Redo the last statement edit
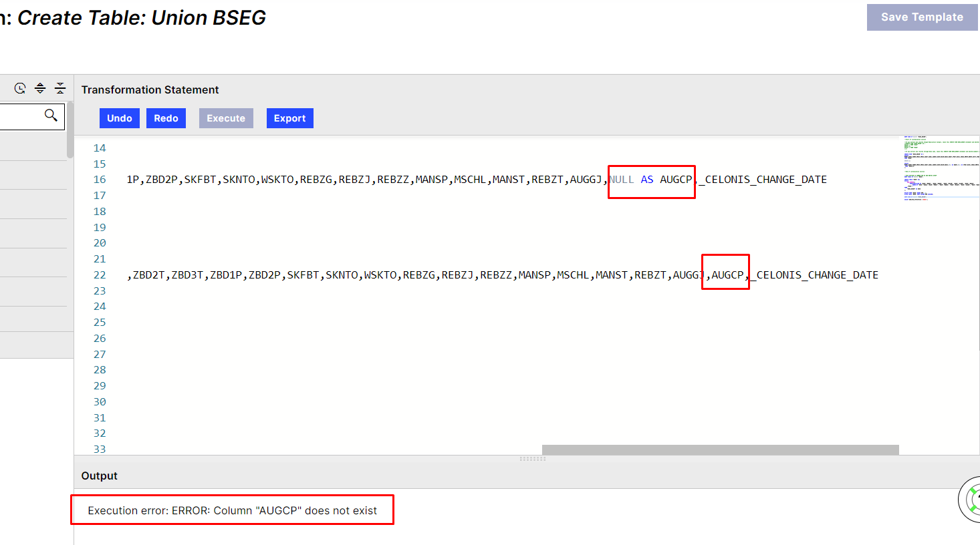 [x=166, y=118]
